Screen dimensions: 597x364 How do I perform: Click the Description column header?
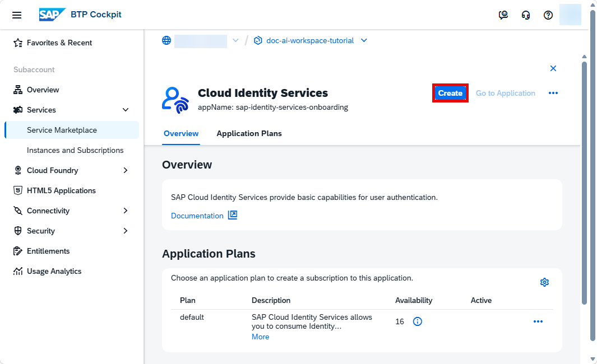click(x=271, y=301)
